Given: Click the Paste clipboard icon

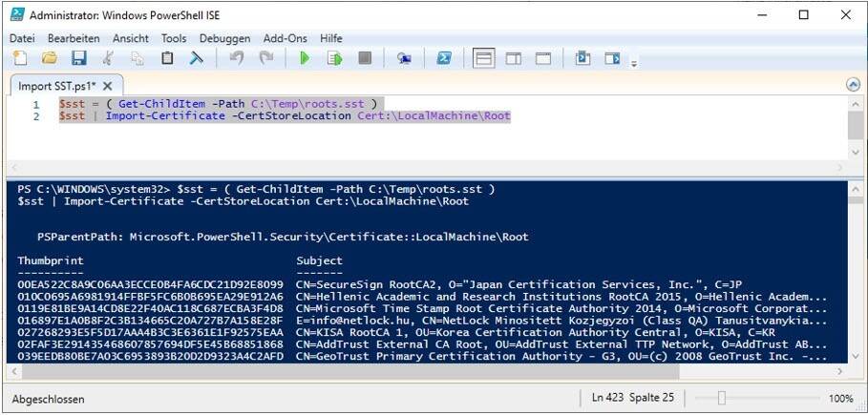Looking at the screenshot, I should click(x=167, y=58).
